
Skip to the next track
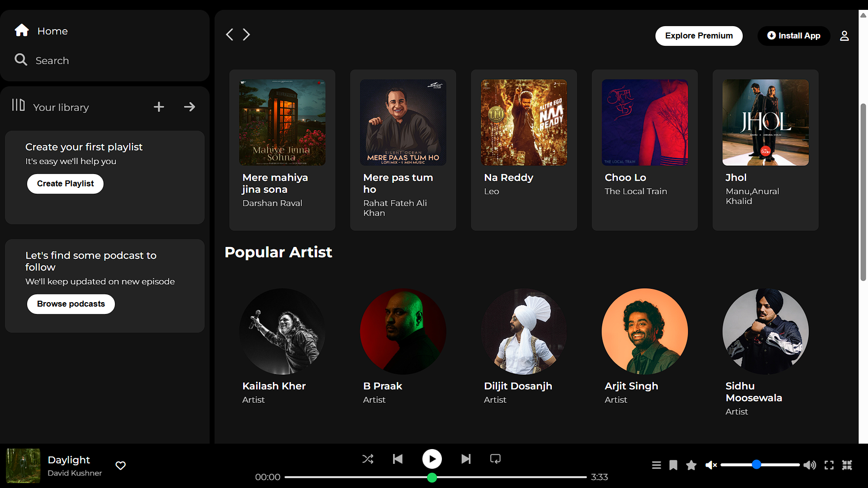466,459
